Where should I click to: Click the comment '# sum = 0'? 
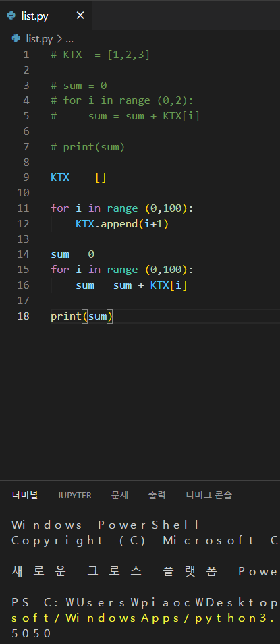[x=78, y=86]
